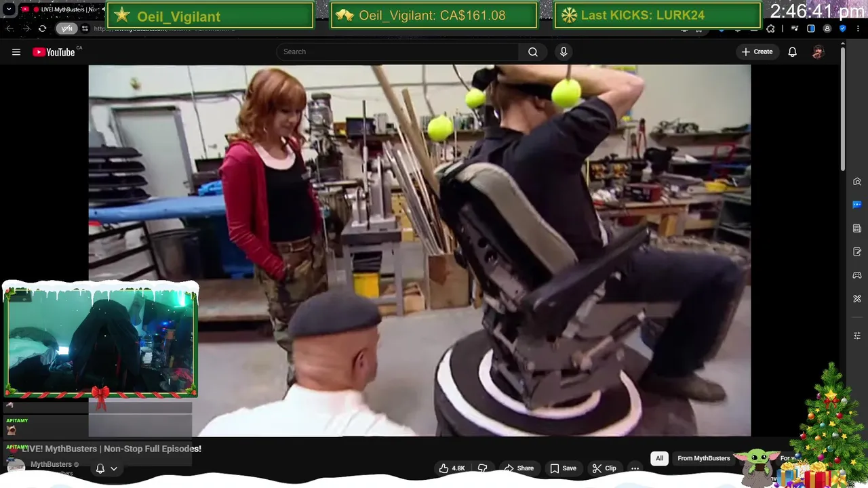This screenshot has width=868, height=488.
Task: Open the account avatar menu
Action: click(818, 52)
